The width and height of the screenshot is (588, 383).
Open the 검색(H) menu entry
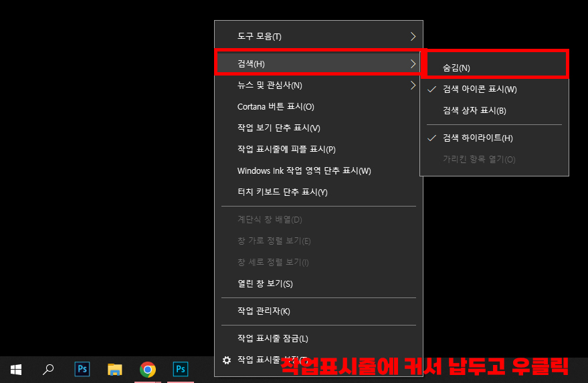318,63
